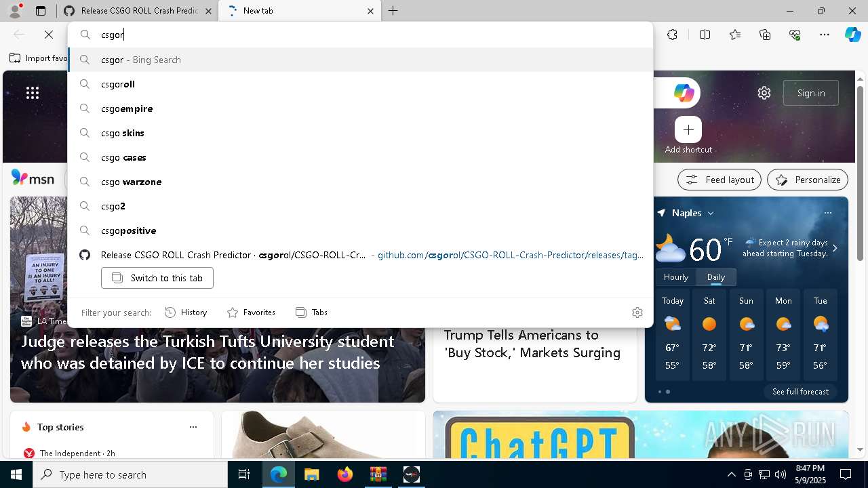The height and width of the screenshot is (488, 868).
Task: Filter search by History
Action: (186, 312)
